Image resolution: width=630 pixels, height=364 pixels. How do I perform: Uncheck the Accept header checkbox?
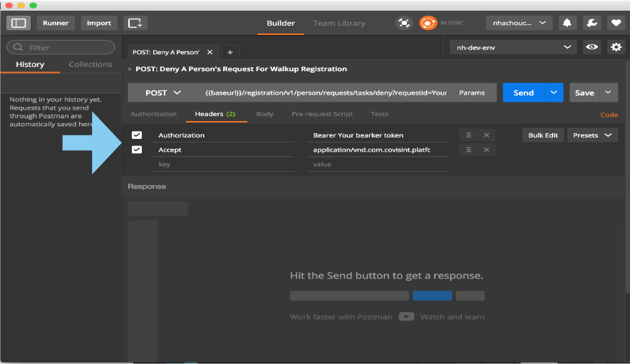pos(137,150)
